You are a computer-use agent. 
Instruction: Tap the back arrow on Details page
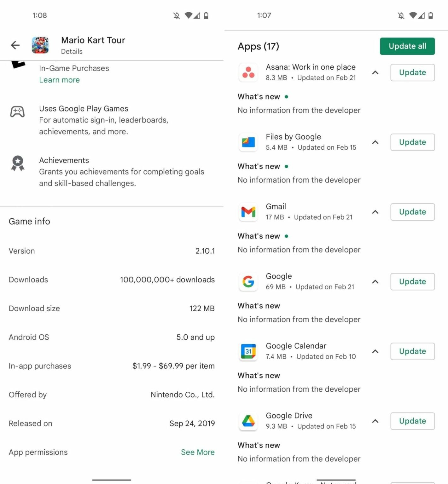pyautogui.click(x=15, y=45)
